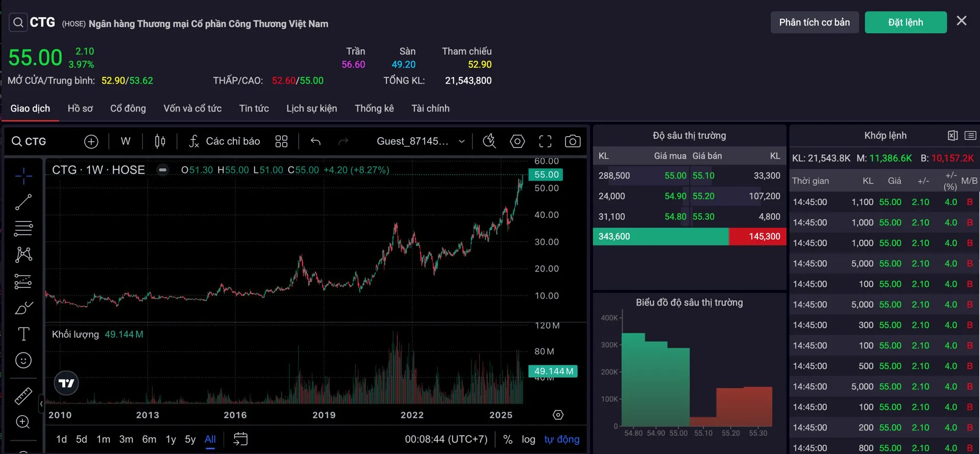Open the candlestick chart style selector
The height and width of the screenshot is (454, 980).
(x=160, y=141)
